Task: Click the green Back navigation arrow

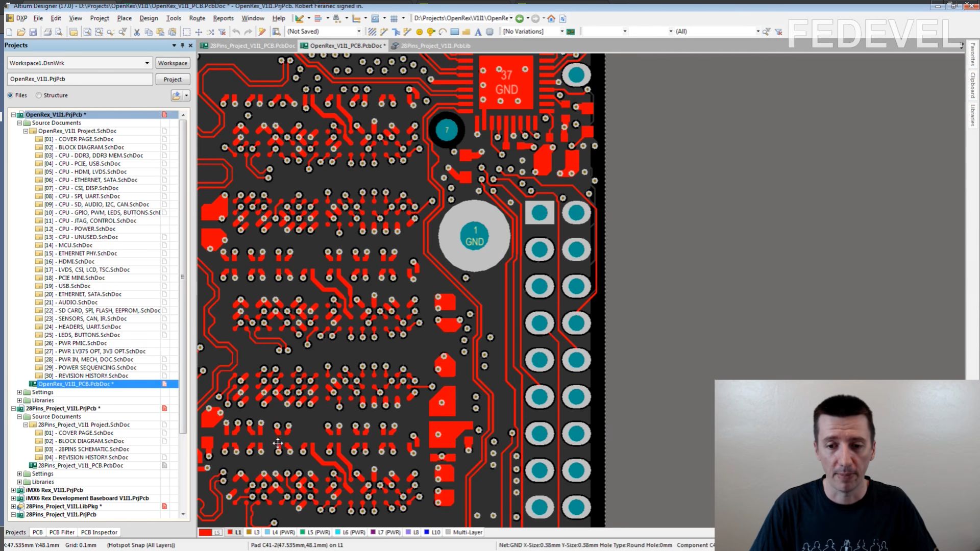Action: click(x=520, y=18)
